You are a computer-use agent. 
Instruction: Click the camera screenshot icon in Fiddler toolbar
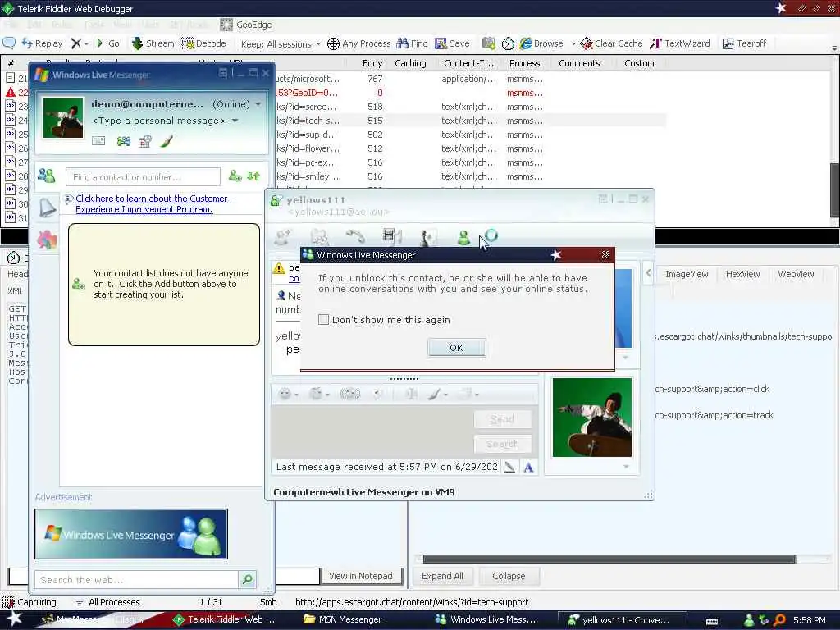pos(488,43)
